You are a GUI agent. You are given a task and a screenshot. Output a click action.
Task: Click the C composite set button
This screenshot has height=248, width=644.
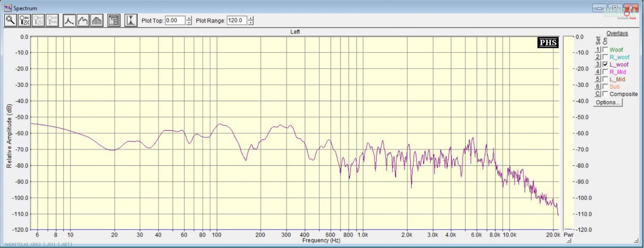598,94
